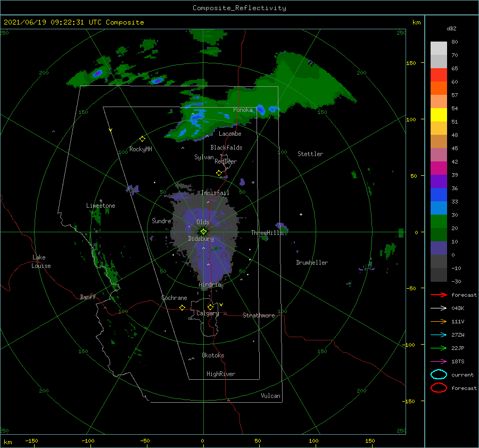Click the Lake Louise label

pyautogui.click(x=41, y=262)
